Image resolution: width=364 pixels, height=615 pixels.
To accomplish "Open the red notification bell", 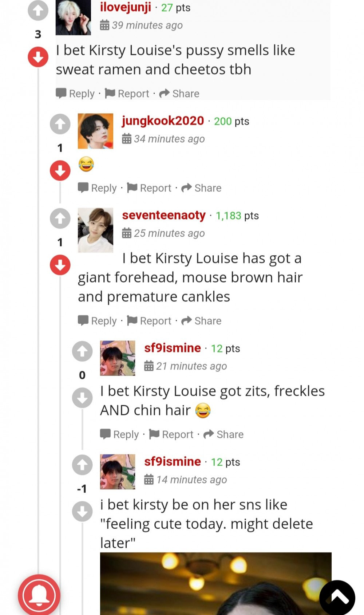I will pos(39,595).
